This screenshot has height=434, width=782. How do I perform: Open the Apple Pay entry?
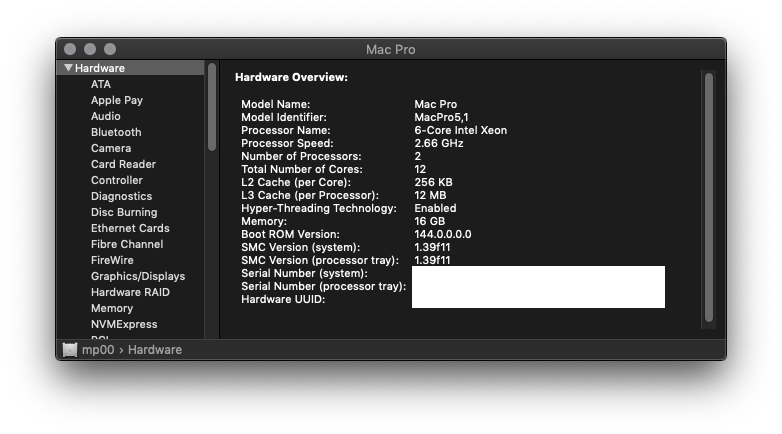(117, 100)
